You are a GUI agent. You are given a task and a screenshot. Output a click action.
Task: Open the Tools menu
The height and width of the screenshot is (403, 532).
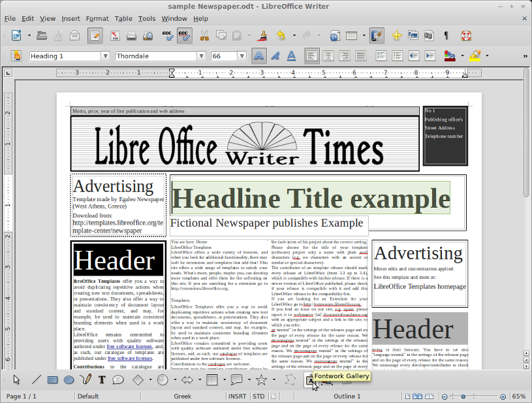(147, 18)
